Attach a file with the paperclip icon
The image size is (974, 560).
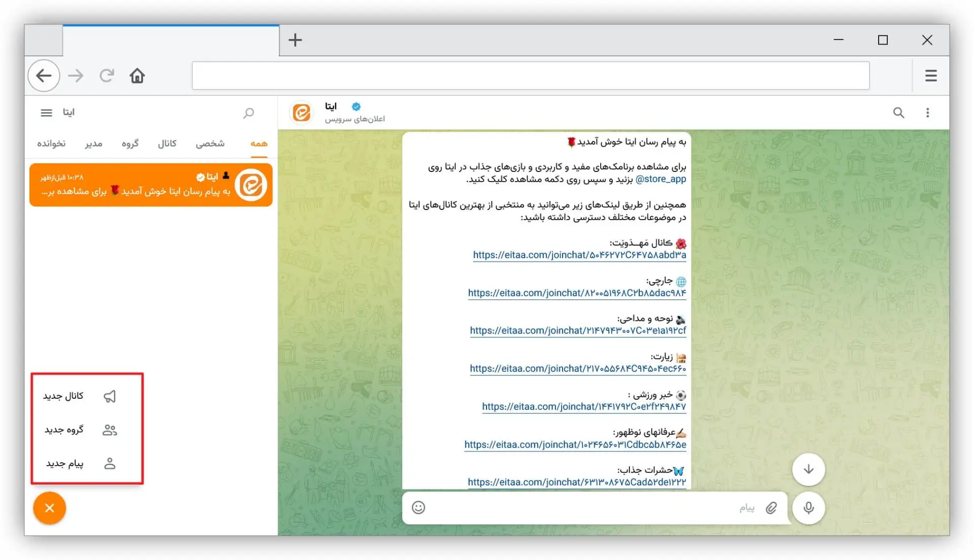(772, 508)
